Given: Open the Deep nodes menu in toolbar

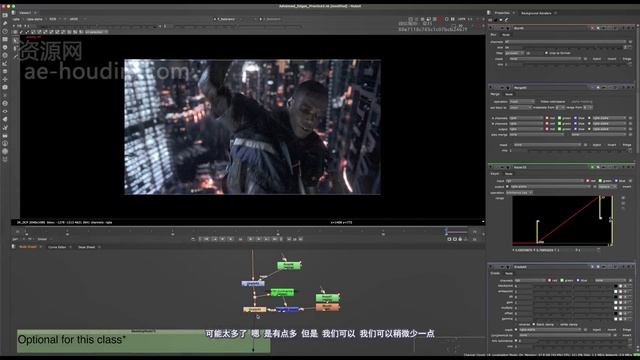Looking at the screenshot, I should (x=5, y=103).
